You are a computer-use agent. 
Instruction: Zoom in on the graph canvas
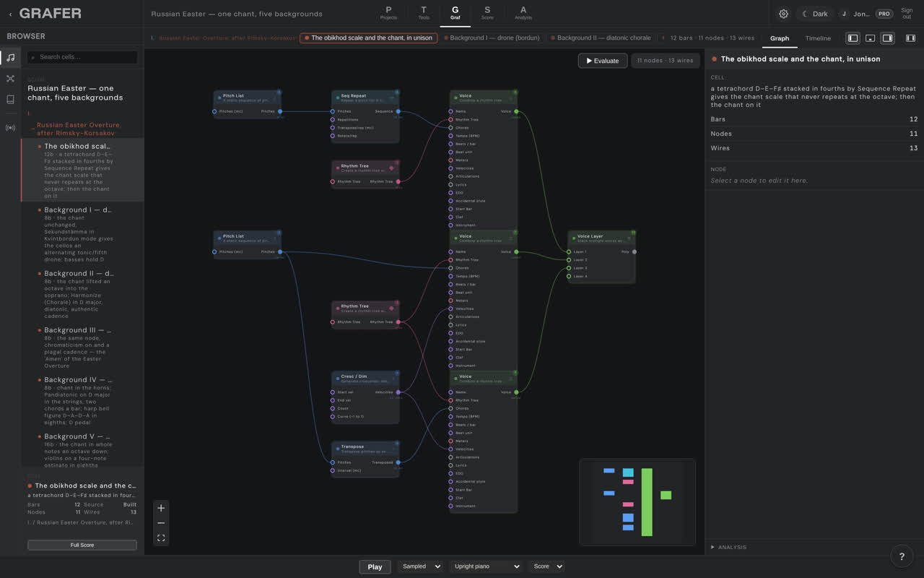(161, 508)
